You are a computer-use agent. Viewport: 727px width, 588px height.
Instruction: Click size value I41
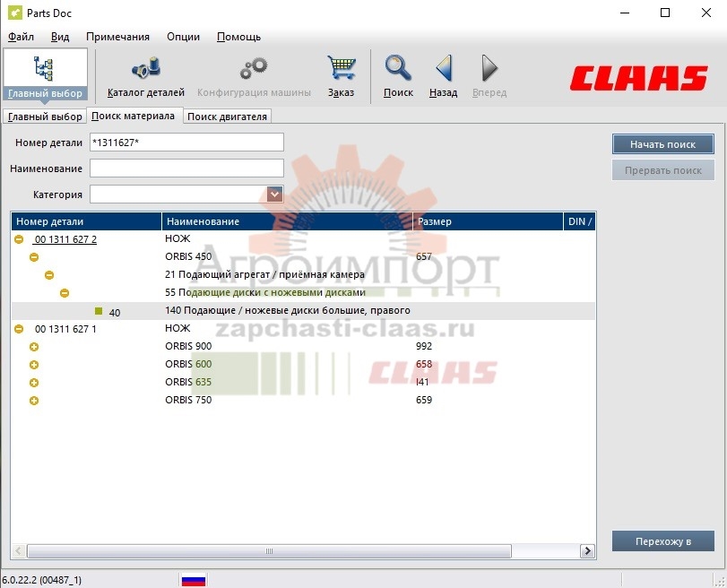pos(422,382)
